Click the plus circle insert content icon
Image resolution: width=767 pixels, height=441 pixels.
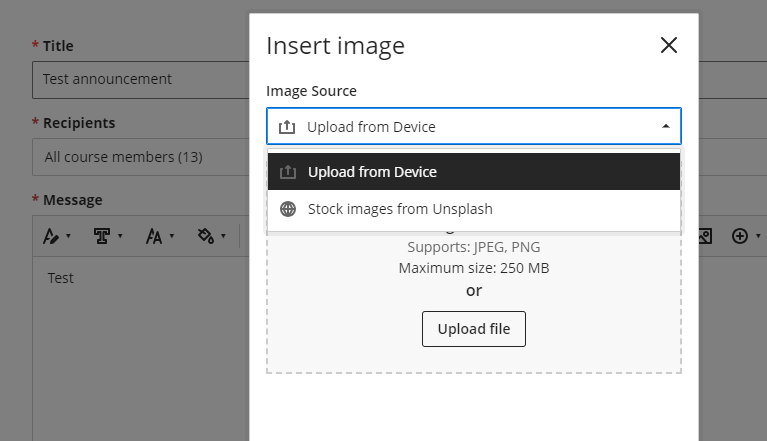coord(740,236)
